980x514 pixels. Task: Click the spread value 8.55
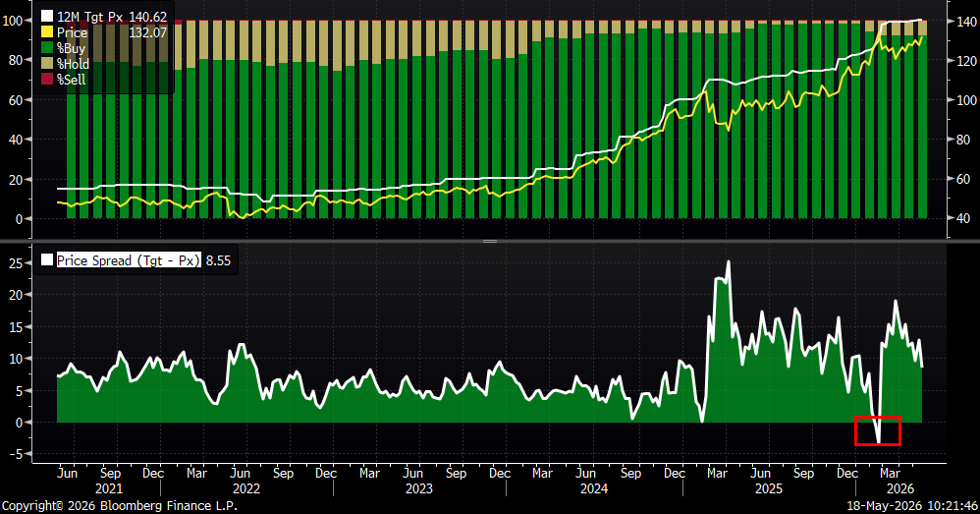click(x=218, y=260)
